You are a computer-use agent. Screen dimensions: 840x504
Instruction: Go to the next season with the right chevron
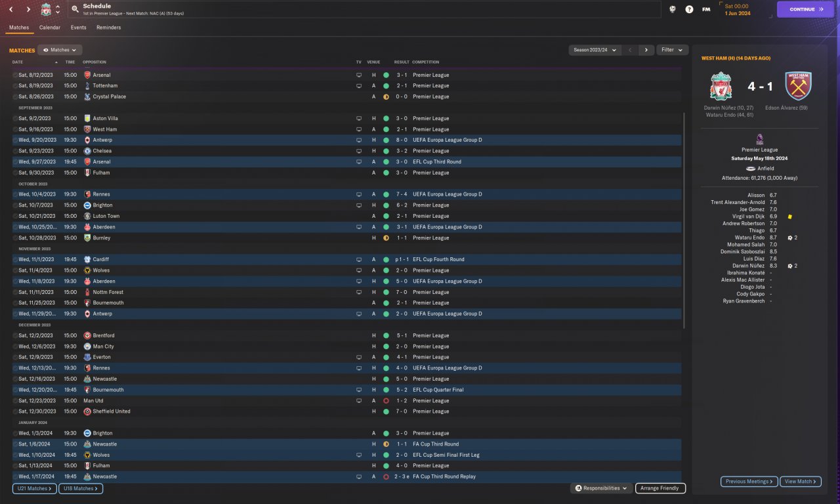(646, 50)
